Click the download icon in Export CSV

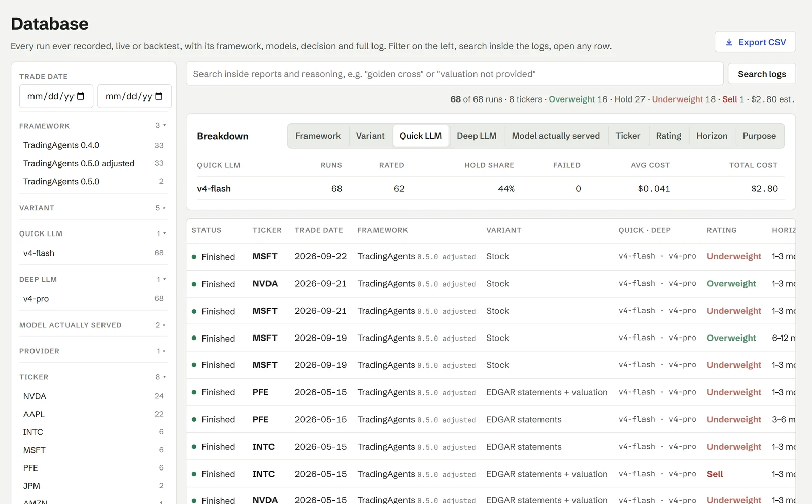point(729,42)
